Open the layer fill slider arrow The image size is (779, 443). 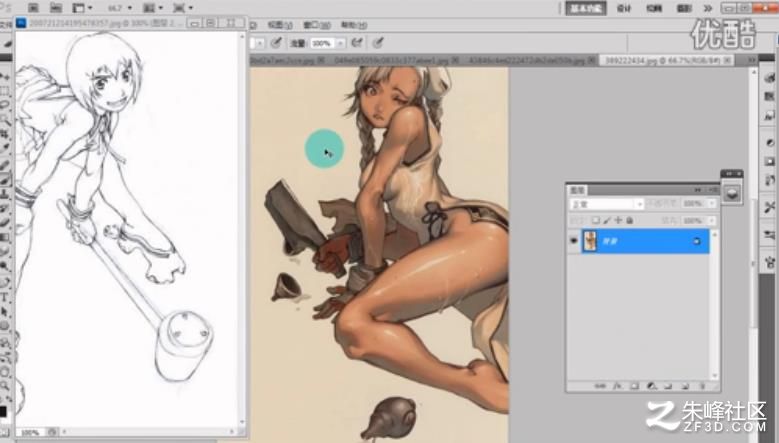(x=712, y=220)
